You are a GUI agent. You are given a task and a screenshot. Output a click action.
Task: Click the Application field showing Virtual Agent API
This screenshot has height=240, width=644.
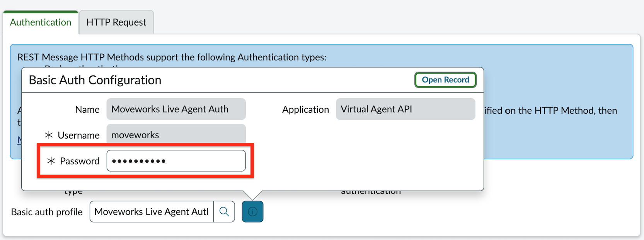pyautogui.click(x=405, y=109)
